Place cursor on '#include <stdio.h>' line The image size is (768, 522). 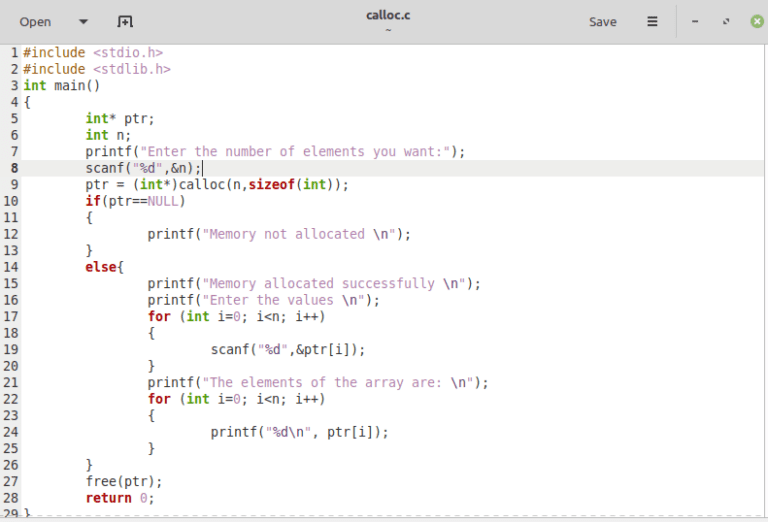pos(93,52)
